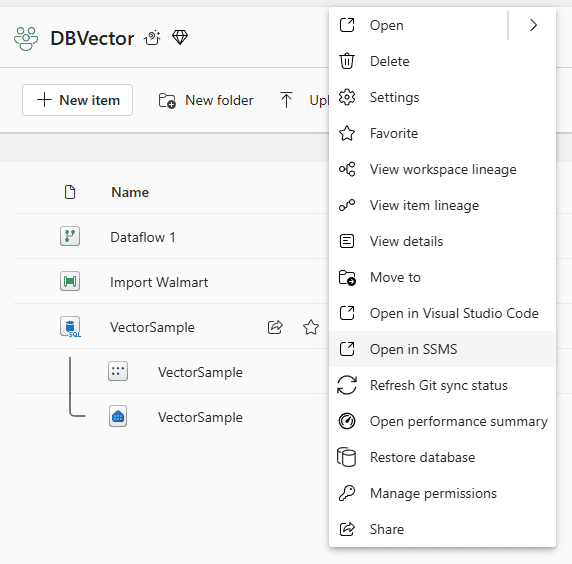
Task: Click the task flow icon beside DBVector
Action: (152, 38)
